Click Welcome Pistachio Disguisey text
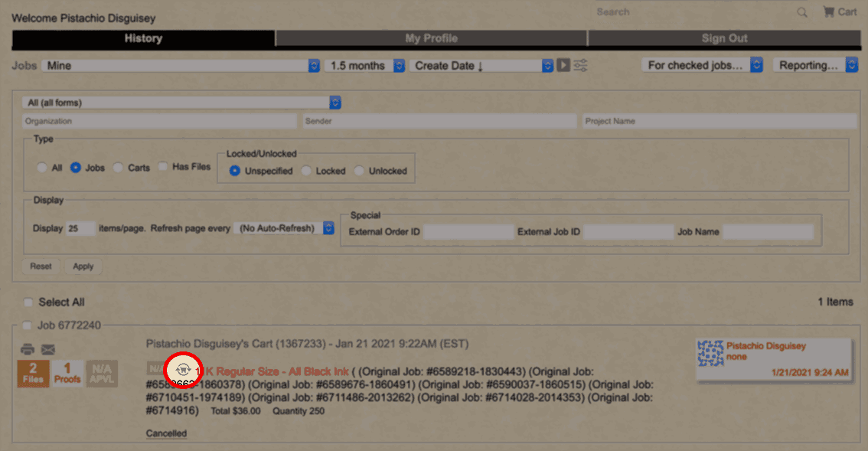This screenshot has width=868, height=451. pyautogui.click(x=83, y=18)
